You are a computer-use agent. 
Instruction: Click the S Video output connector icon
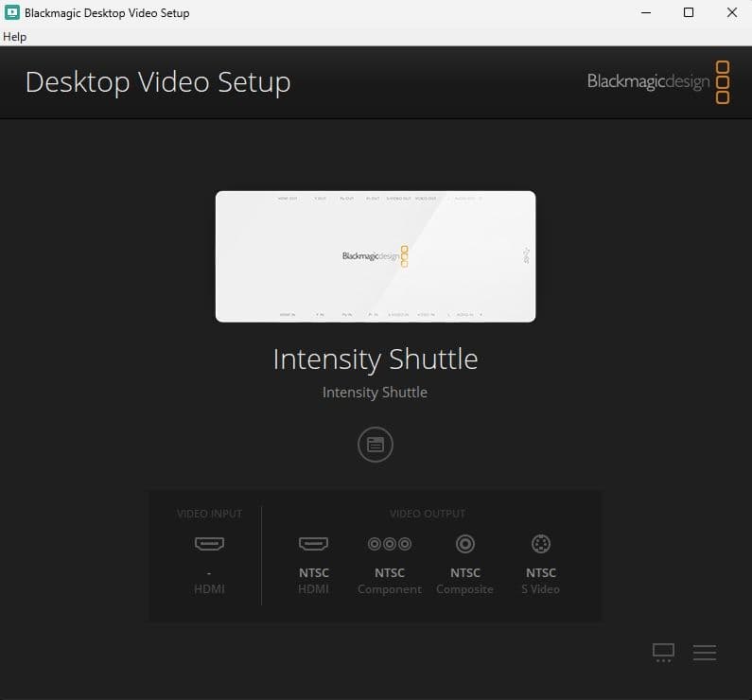540,544
